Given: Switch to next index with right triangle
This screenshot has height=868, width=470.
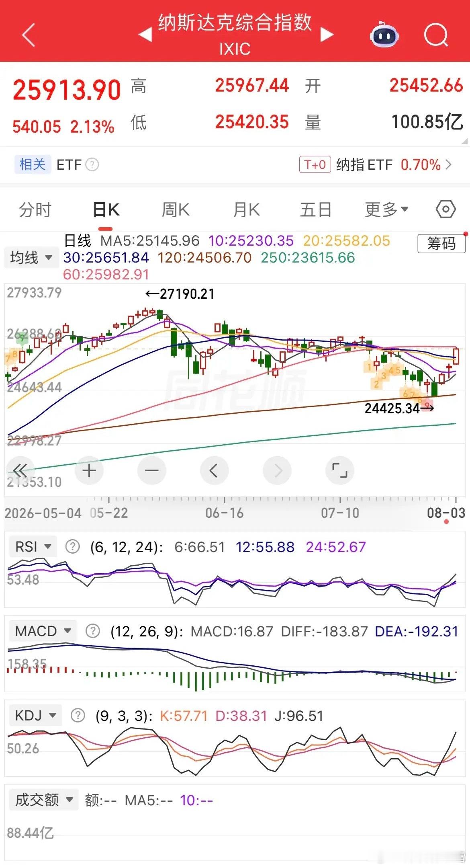Looking at the screenshot, I should [x=327, y=35].
